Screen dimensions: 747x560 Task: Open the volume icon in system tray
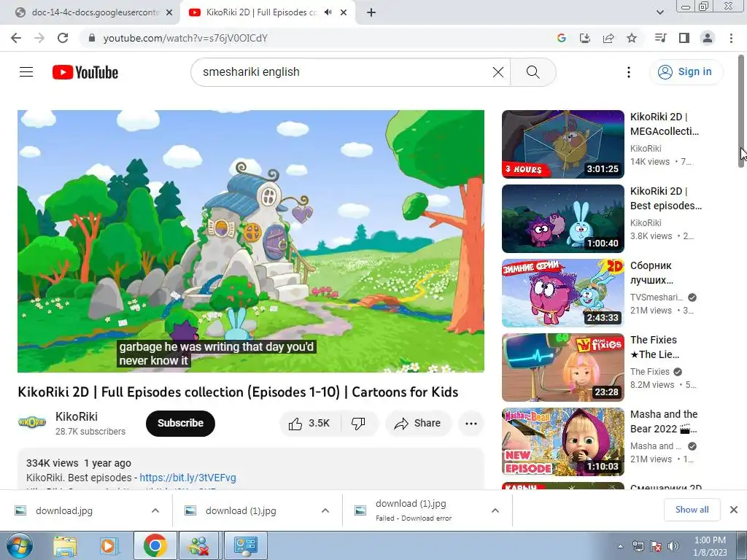click(x=673, y=546)
